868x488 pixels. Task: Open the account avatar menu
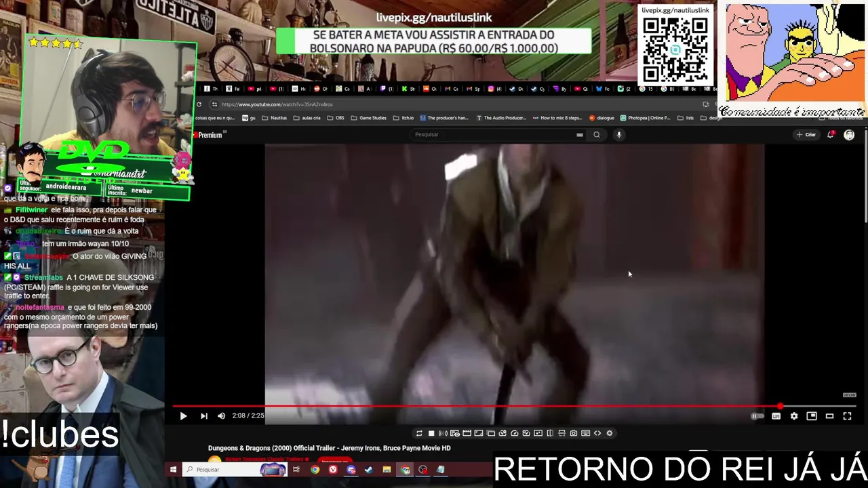click(x=849, y=135)
